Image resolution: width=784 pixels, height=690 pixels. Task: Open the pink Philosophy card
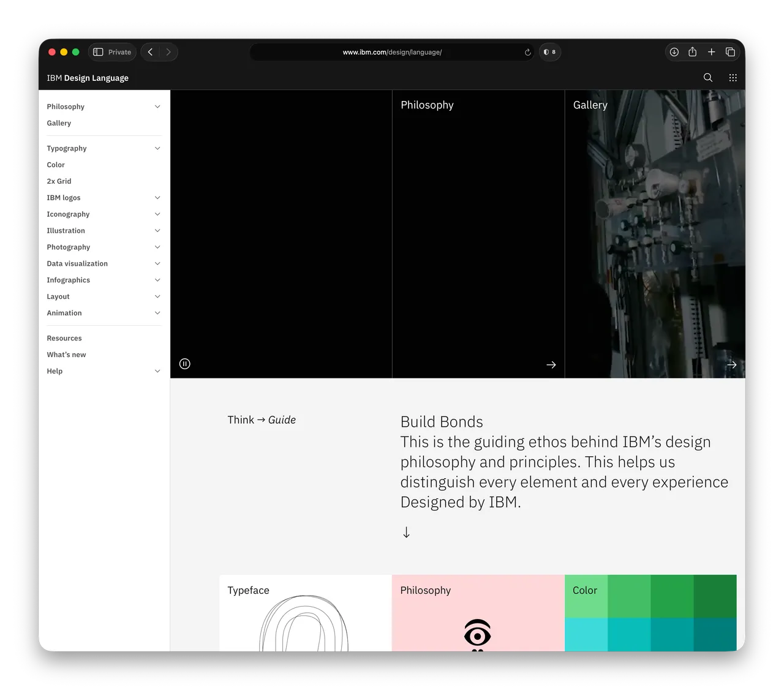point(478,613)
